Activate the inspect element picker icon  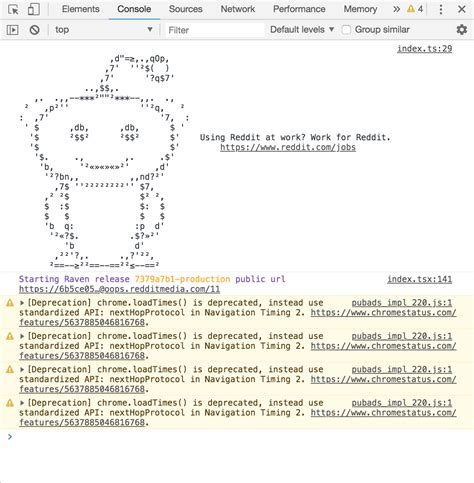(13, 9)
